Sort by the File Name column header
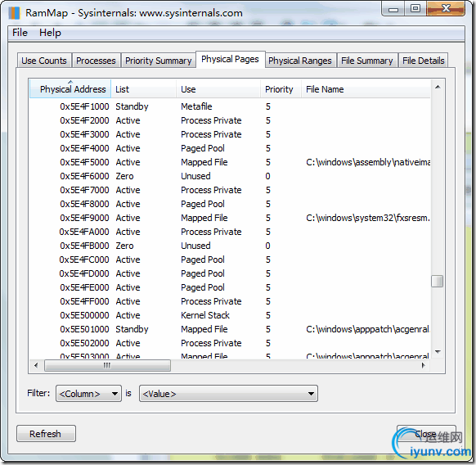 [366, 89]
